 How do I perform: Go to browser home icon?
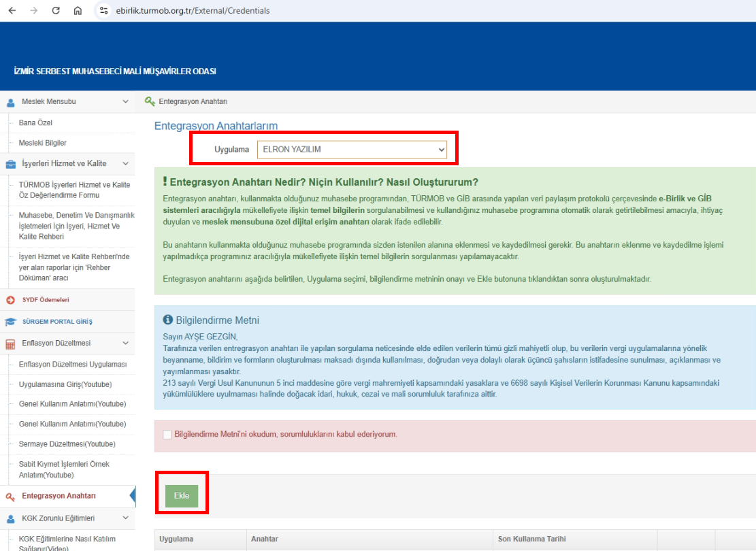(x=78, y=11)
